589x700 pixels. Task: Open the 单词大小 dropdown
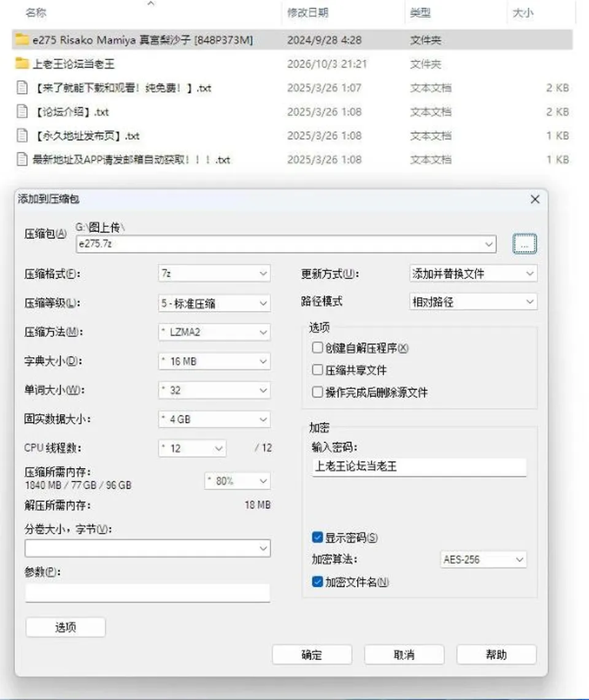214,390
